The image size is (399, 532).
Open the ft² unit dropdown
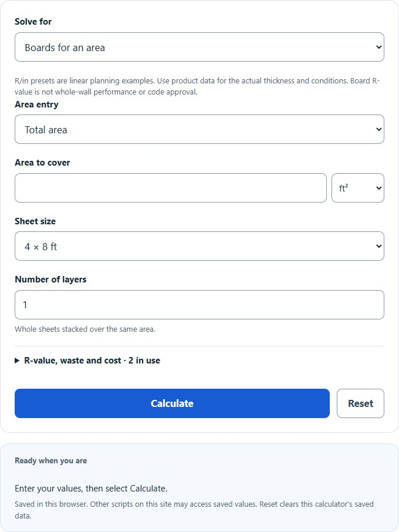[x=358, y=188]
